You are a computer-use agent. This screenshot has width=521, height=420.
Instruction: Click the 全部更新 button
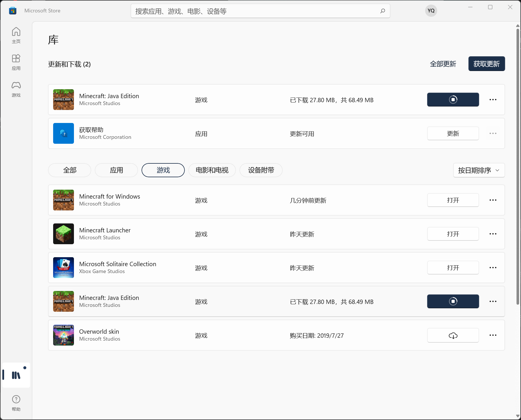pos(443,64)
